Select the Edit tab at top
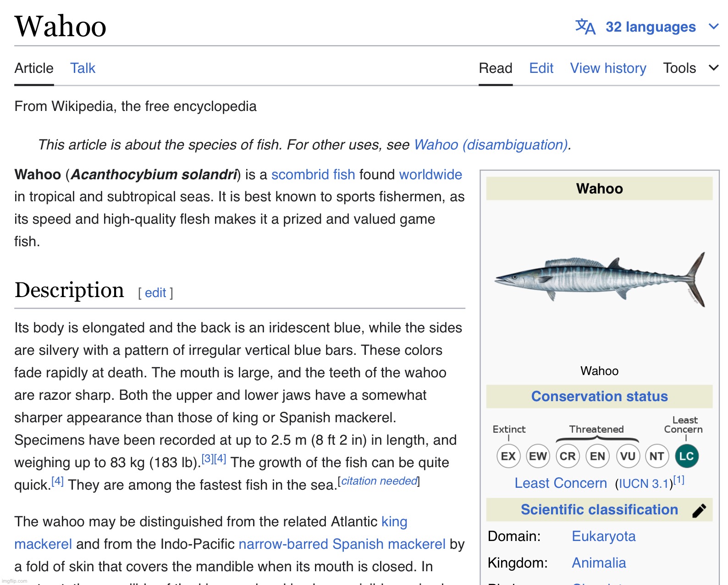This screenshot has width=728, height=585. tap(541, 68)
